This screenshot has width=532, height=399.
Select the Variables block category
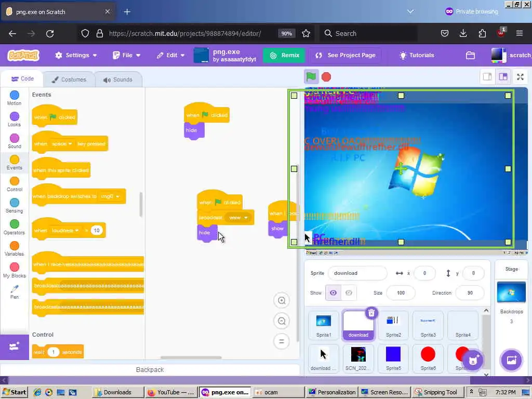(x=14, y=249)
